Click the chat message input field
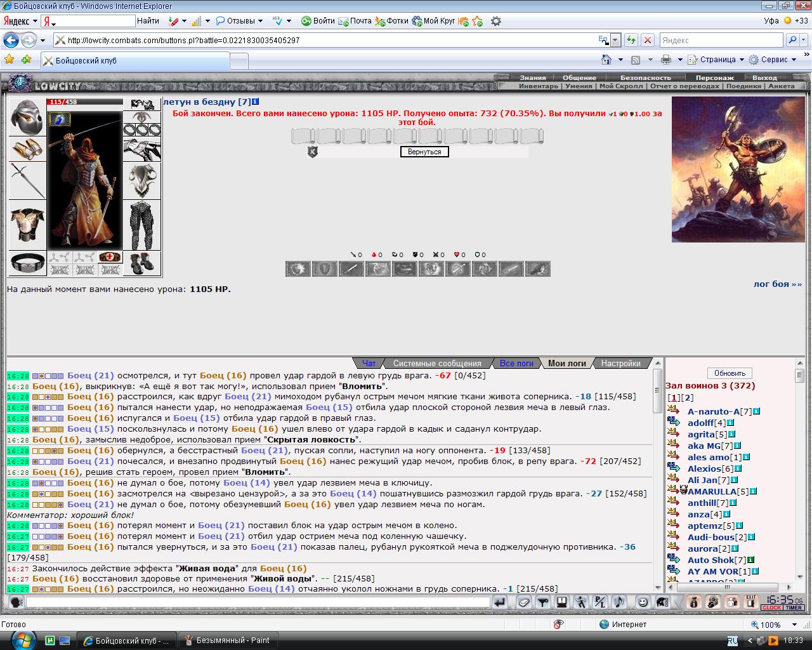The height and width of the screenshot is (650, 812). coord(258,602)
